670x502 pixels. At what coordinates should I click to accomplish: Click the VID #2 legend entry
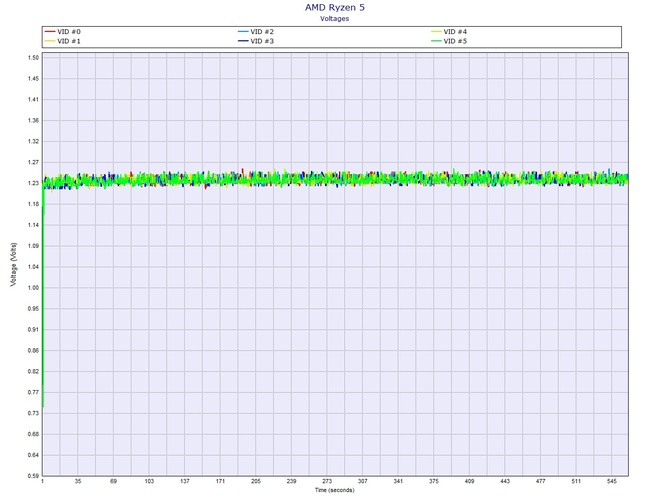[x=256, y=32]
